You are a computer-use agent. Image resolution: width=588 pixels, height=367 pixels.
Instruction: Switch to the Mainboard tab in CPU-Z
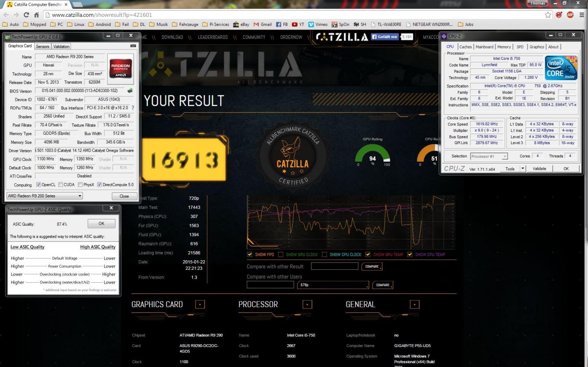point(484,47)
